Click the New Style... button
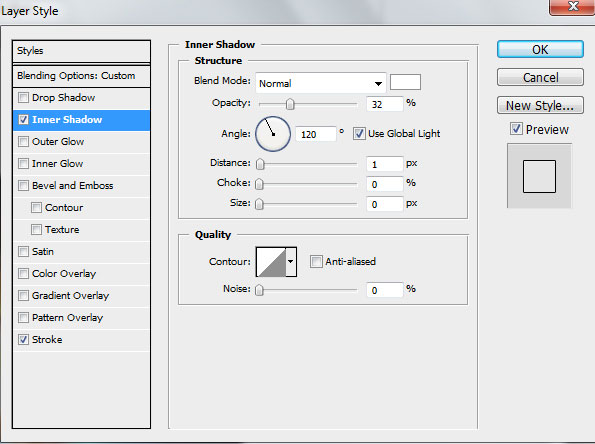The image size is (595, 444). [x=540, y=105]
